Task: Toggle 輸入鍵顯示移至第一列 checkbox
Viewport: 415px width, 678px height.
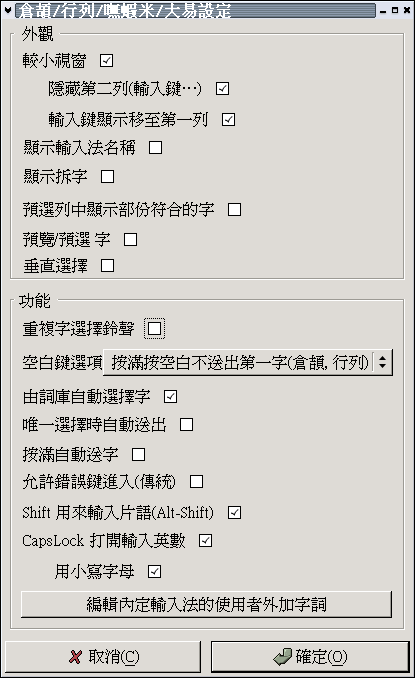Action: pos(228,120)
